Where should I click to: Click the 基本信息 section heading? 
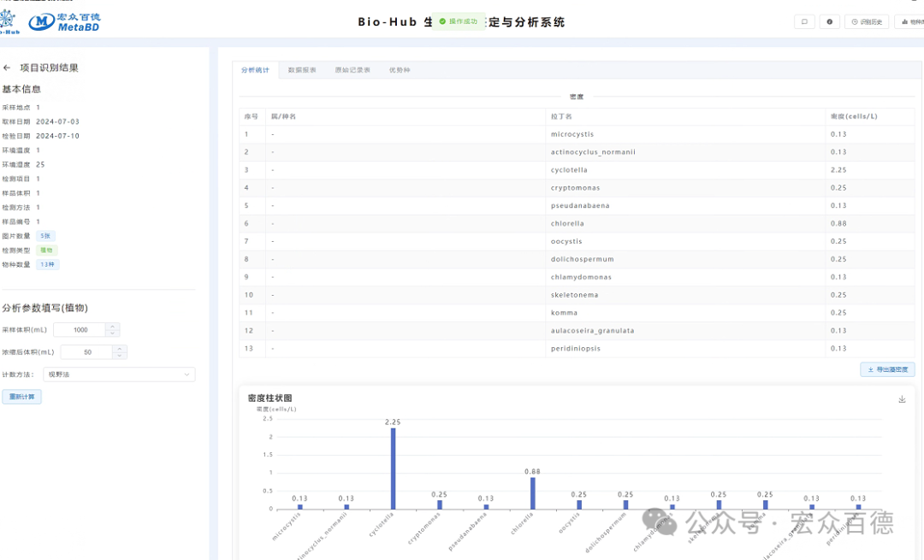21,90
